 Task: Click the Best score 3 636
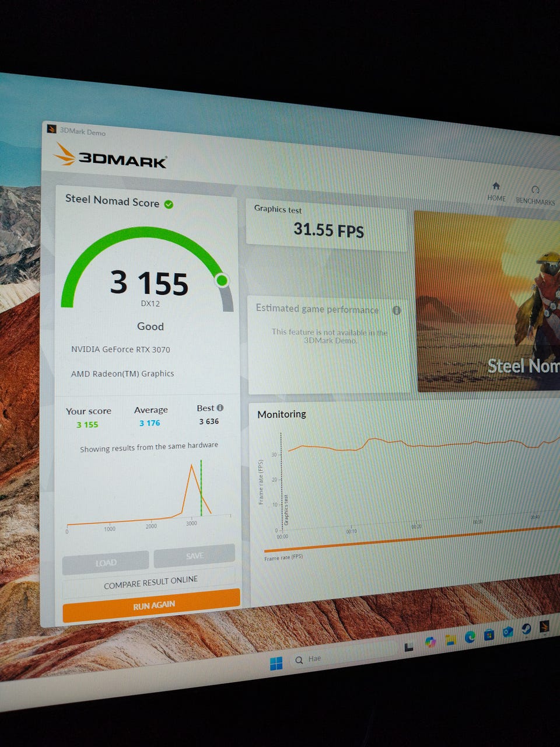209,421
